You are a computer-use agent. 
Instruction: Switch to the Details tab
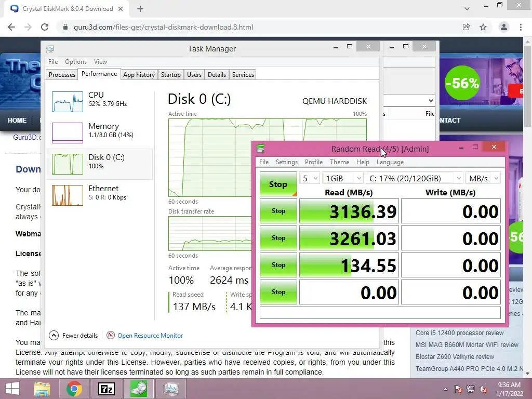(217, 75)
